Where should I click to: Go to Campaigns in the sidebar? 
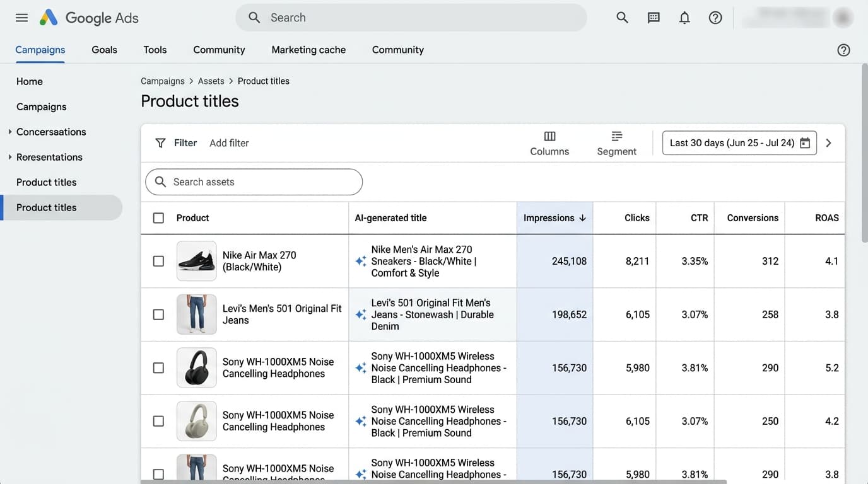(42, 107)
